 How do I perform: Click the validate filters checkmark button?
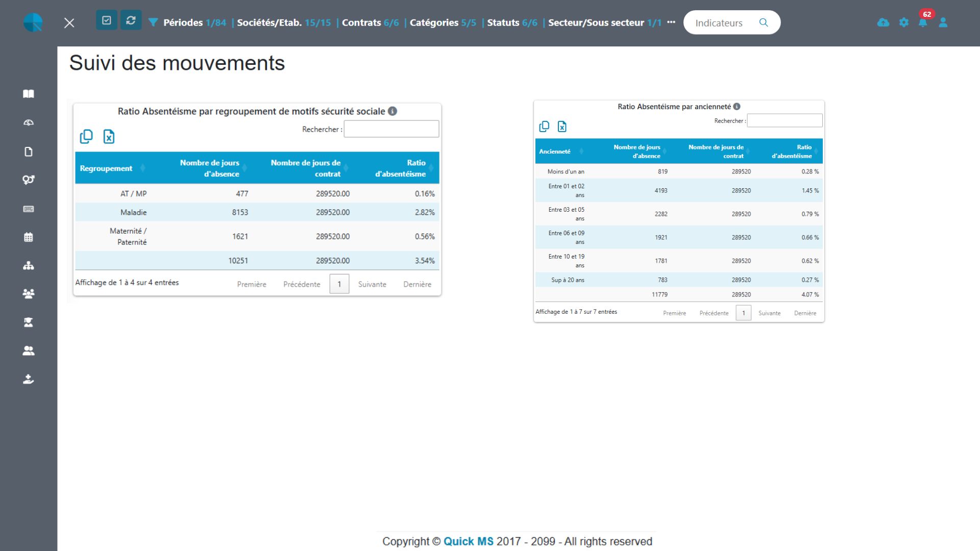[x=107, y=20]
